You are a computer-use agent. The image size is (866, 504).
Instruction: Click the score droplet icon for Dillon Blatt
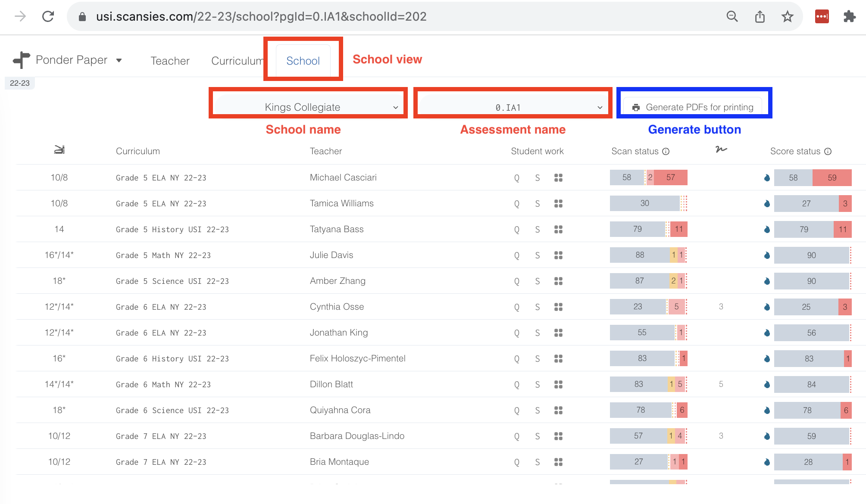click(767, 384)
